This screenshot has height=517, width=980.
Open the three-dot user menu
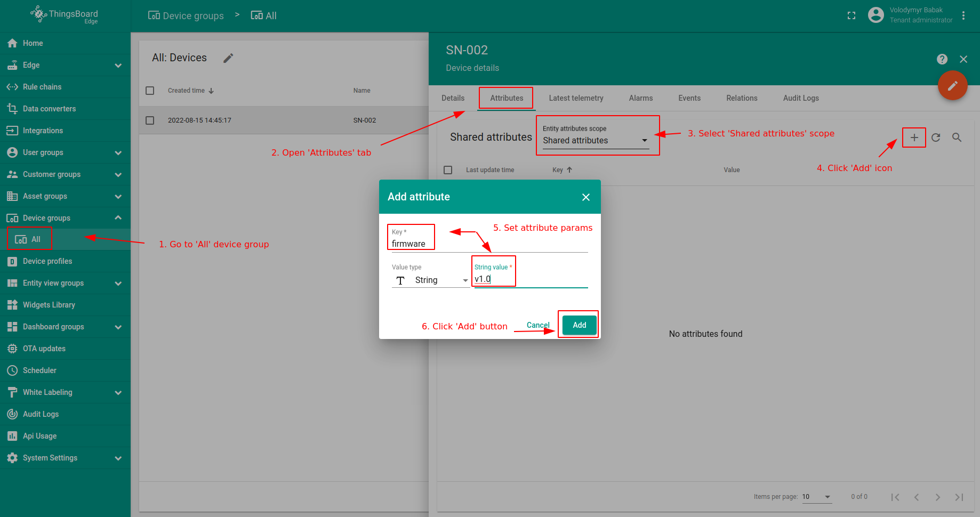(963, 15)
